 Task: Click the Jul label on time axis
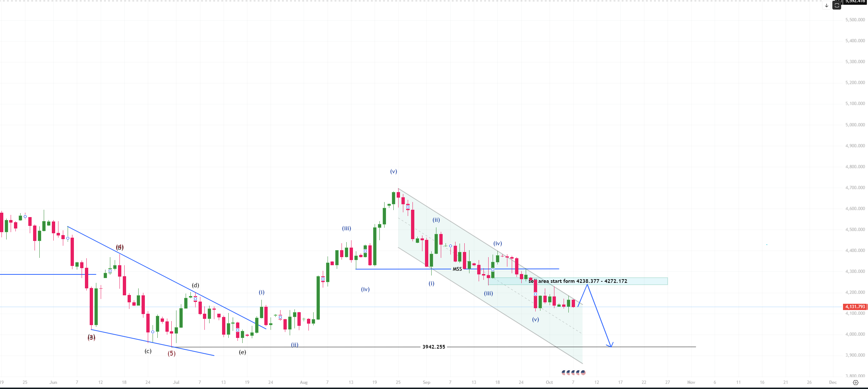[x=176, y=382]
